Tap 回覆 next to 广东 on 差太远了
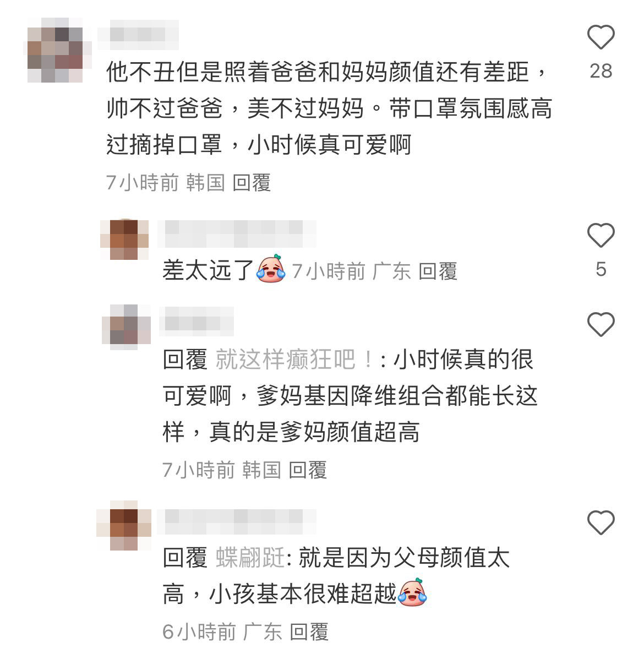Image resolution: width=644 pixels, height=659 pixels. click(x=438, y=271)
